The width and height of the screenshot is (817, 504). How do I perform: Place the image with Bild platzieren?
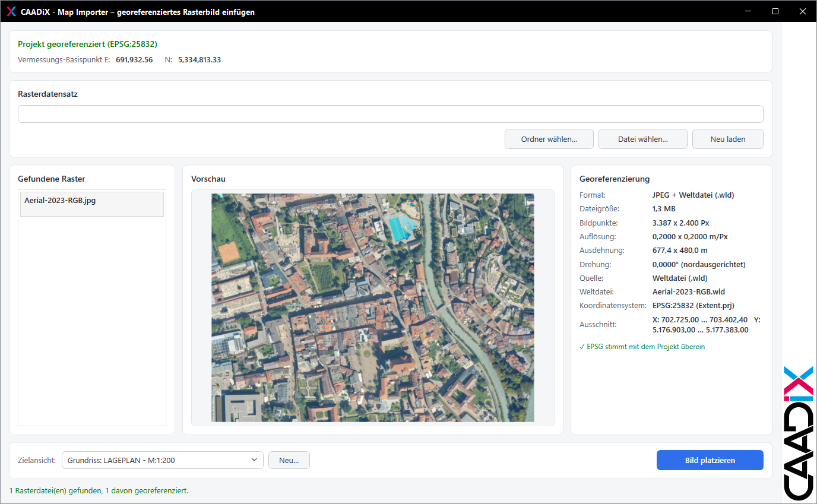(710, 460)
